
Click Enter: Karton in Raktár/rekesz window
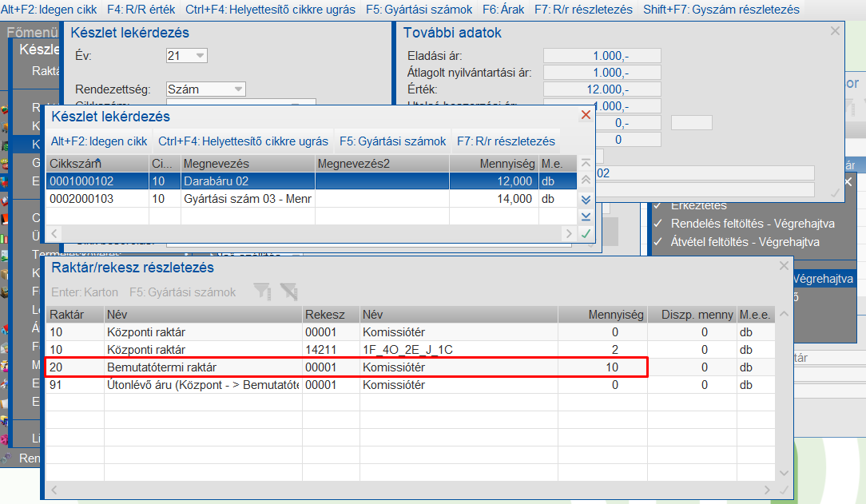pos(85,292)
